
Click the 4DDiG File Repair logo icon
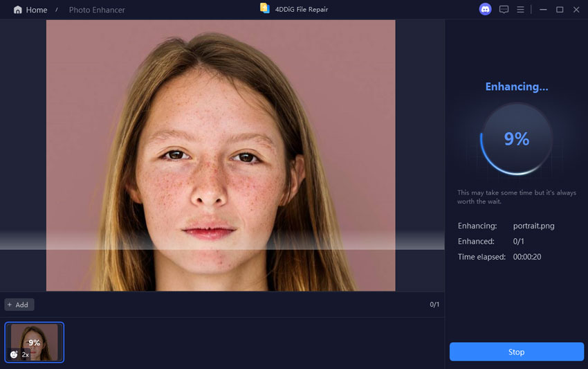265,8
